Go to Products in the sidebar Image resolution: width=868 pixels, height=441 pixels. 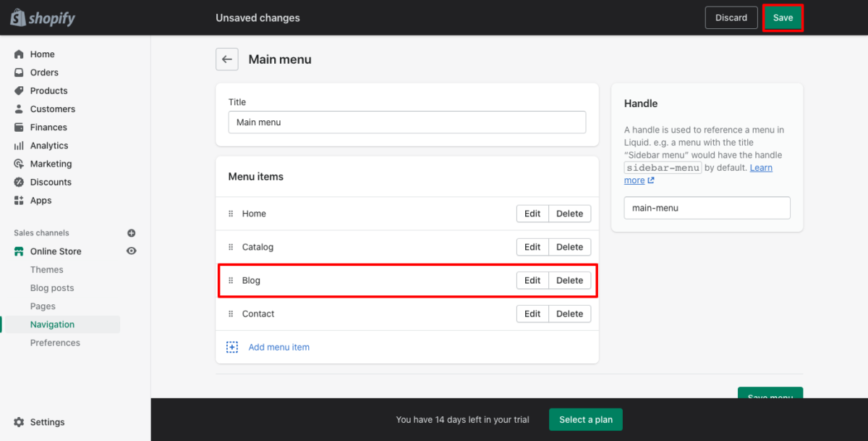click(x=48, y=91)
